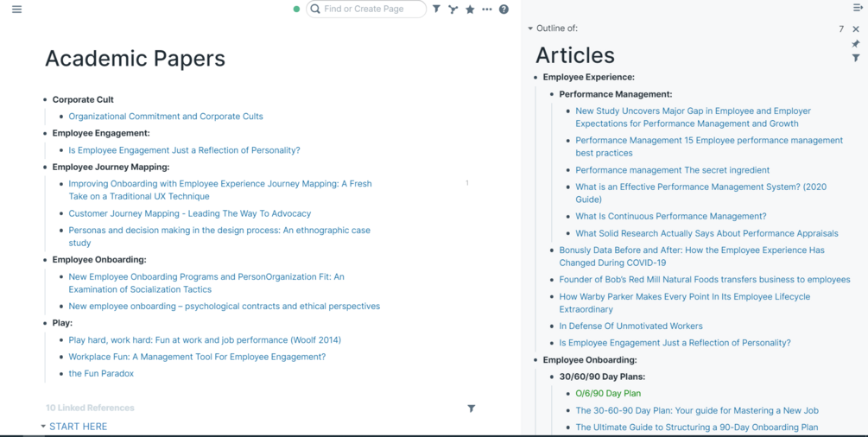The image size is (868, 437).
Task: Open Customer Journey Mapping - Leading The Way link
Action: click(190, 213)
